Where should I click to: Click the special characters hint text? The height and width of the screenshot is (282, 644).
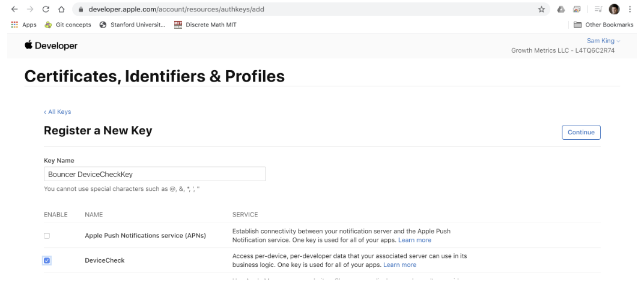coord(122,189)
